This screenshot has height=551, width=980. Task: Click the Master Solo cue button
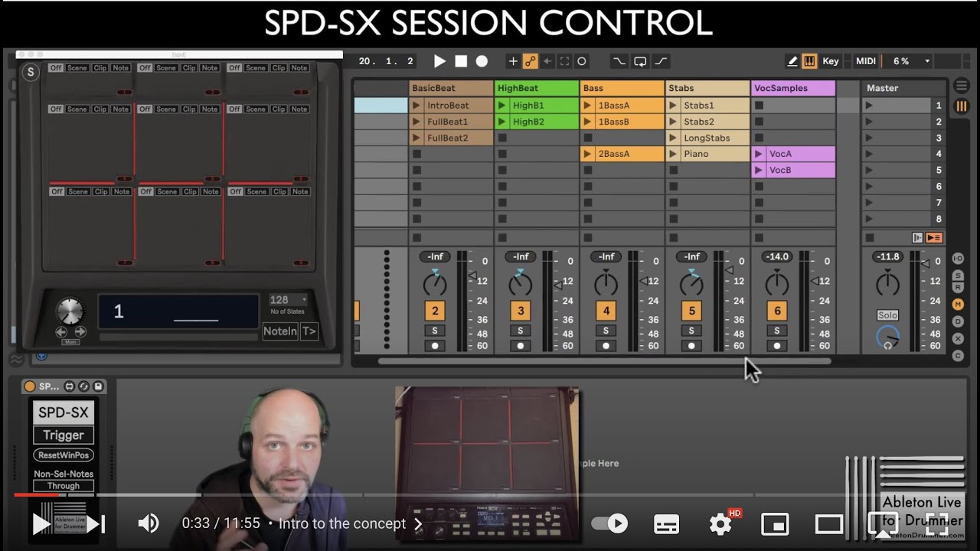pyautogui.click(x=887, y=315)
